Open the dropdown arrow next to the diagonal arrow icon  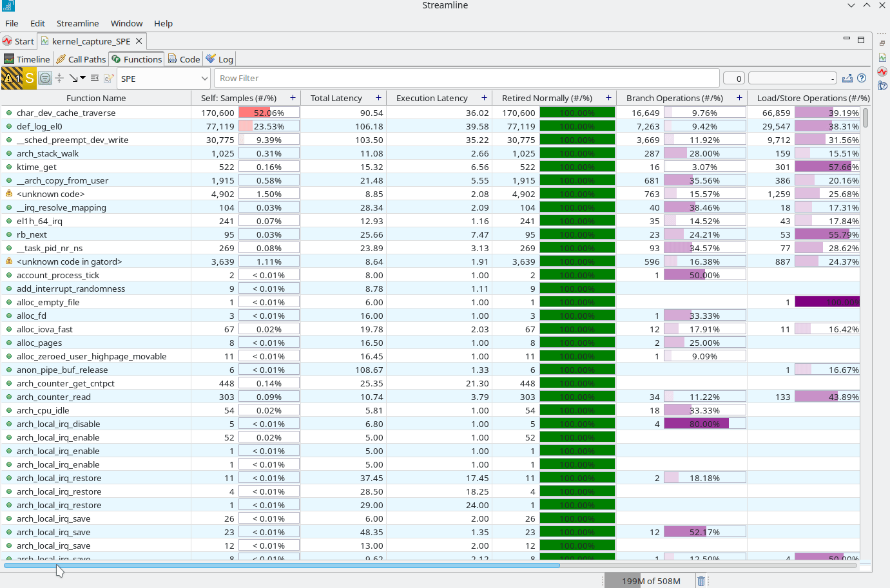tap(83, 78)
